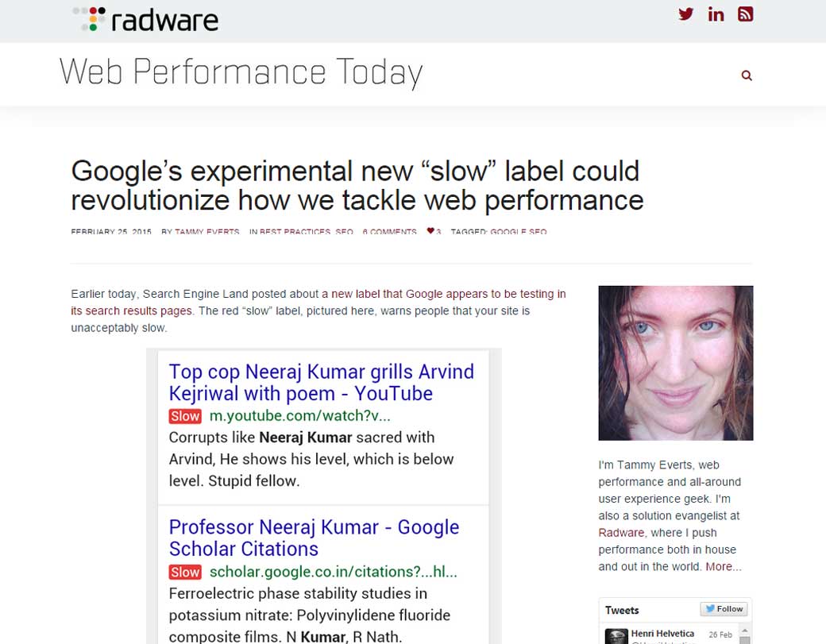Open the Radware link in the sidebar bio
The height and width of the screenshot is (644, 826).
tap(620, 532)
